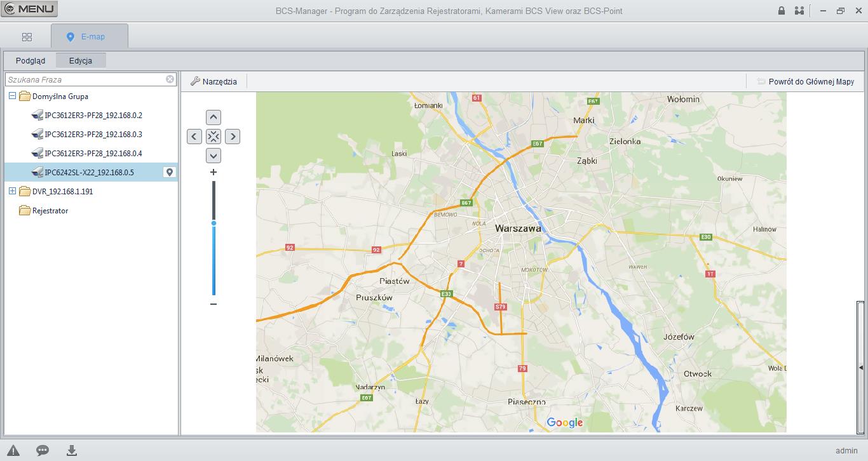Viewport: 868px width, 461px height.
Task: Clear the search field with the X icon
Action: pyautogui.click(x=170, y=79)
